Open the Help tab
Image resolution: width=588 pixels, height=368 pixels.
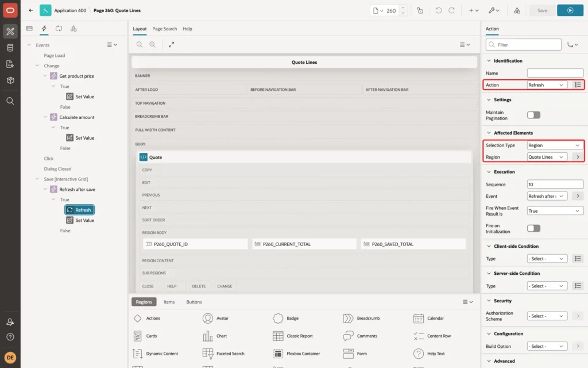pos(187,29)
